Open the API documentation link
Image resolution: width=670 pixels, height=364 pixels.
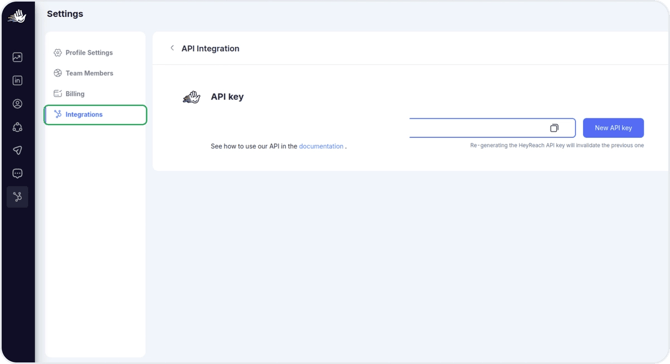(x=321, y=146)
